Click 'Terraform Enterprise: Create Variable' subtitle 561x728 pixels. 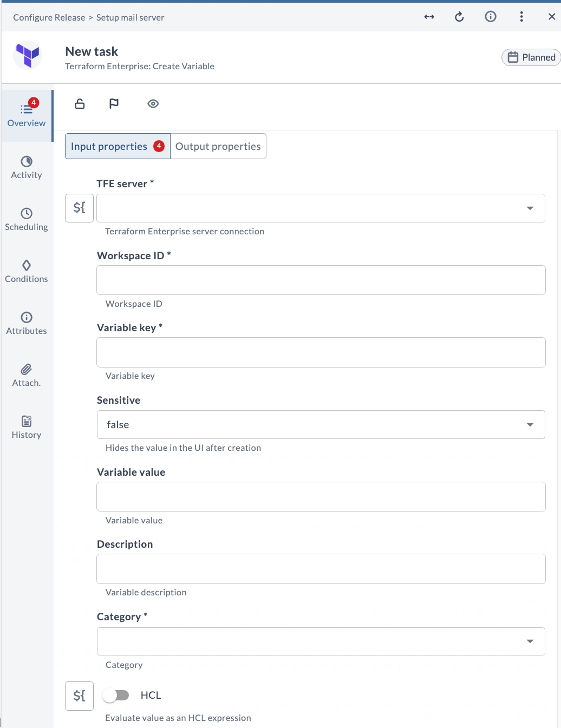(x=140, y=66)
